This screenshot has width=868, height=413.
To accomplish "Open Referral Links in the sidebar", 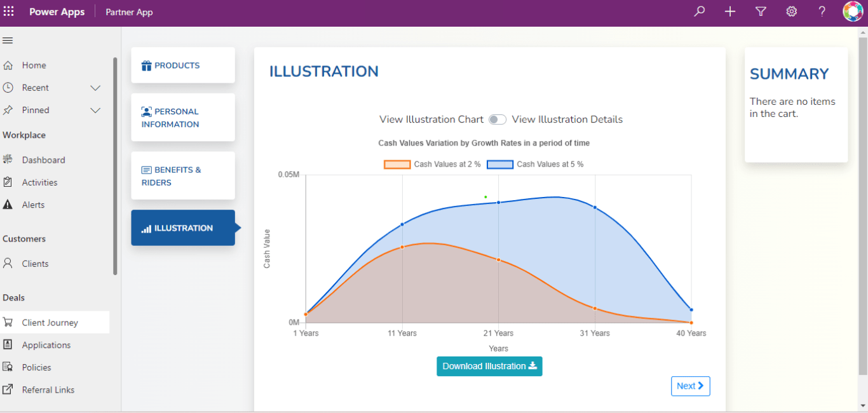I will pos(48,389).
